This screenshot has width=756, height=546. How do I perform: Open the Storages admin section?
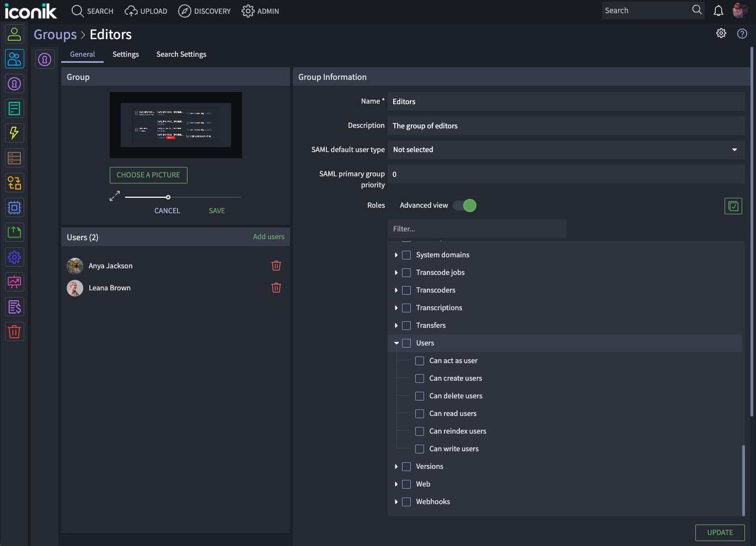coord(14,158)
